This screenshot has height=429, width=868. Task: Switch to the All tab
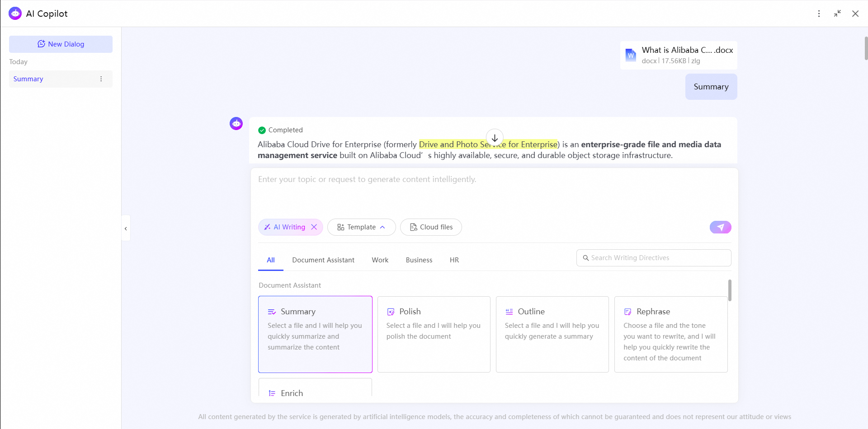(x=271, y=260)
